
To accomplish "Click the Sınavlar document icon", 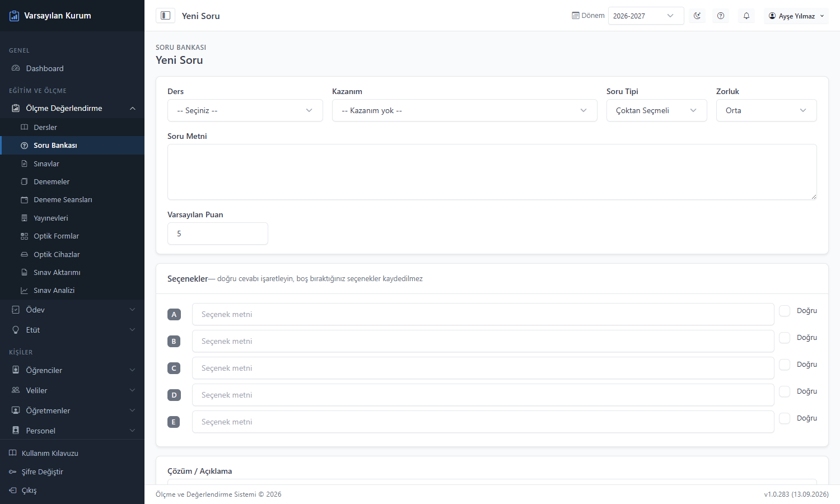I will 24,164.
